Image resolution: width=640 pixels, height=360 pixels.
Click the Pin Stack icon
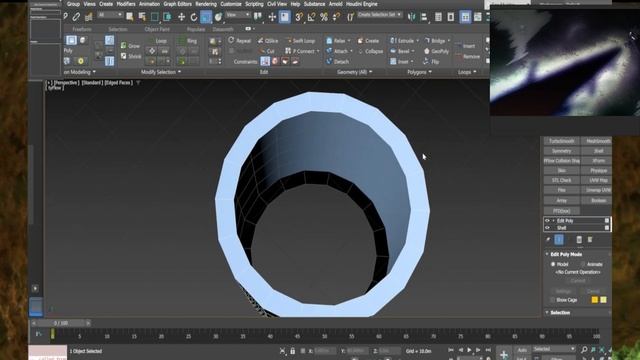tap(548, 240)
